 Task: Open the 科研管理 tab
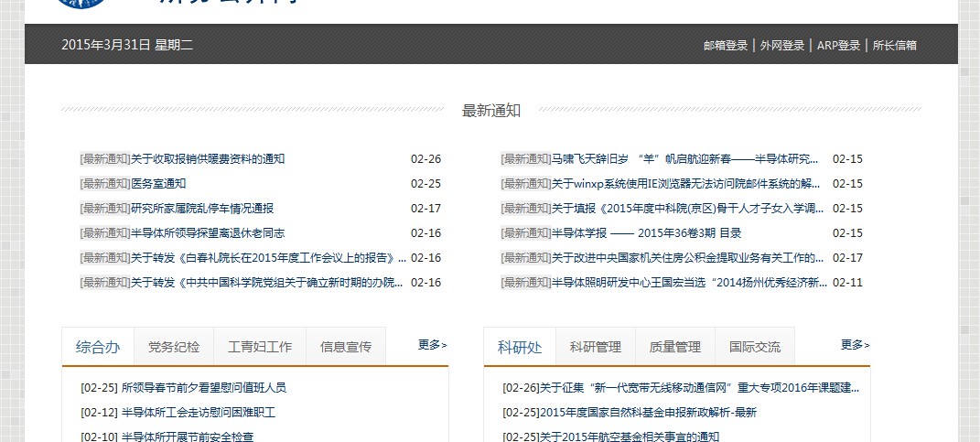(595, 347)
